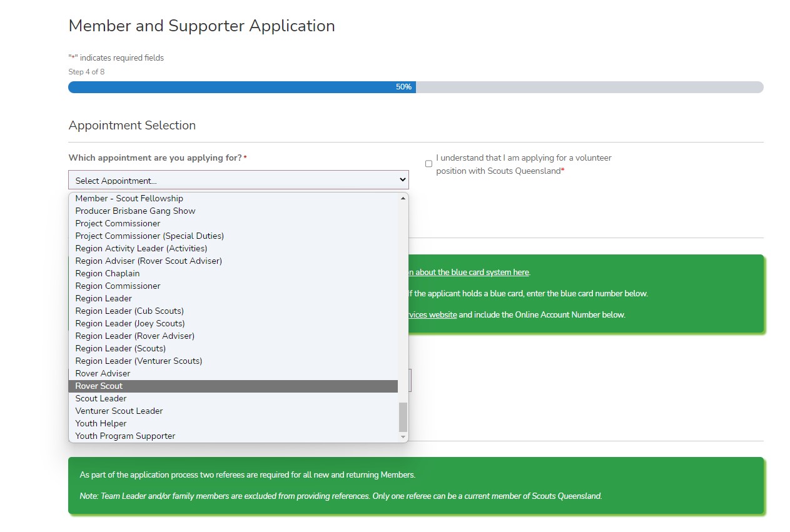The image size is (790, 532).
Task: Tick the volunteer position acknowledgement checkbox
Action: click(428, 164)
